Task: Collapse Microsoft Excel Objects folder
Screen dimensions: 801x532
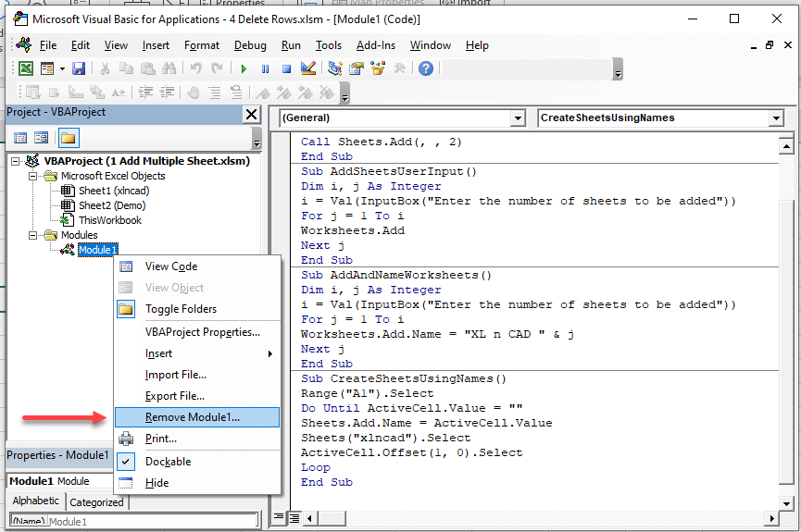Action: [32, 176]
